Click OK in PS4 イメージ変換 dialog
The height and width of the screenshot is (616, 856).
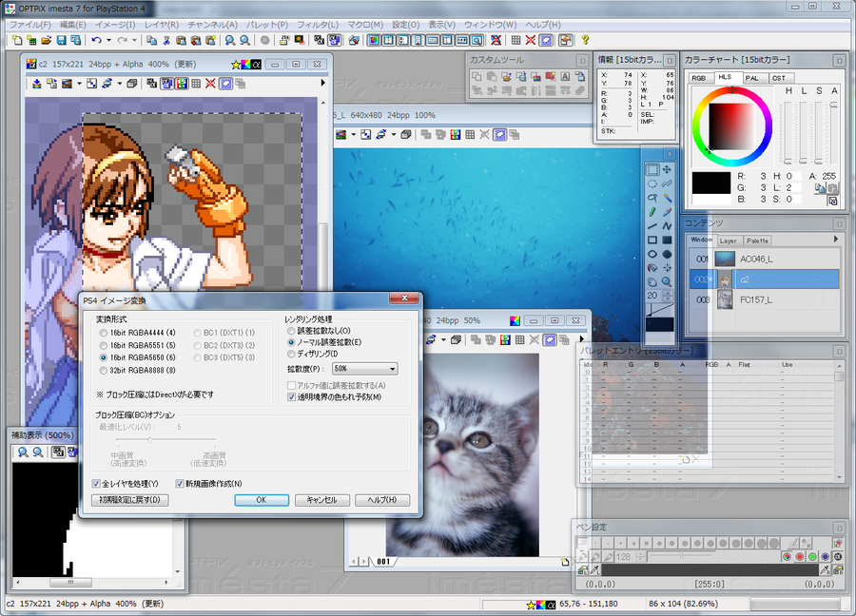tap(262, 500)
